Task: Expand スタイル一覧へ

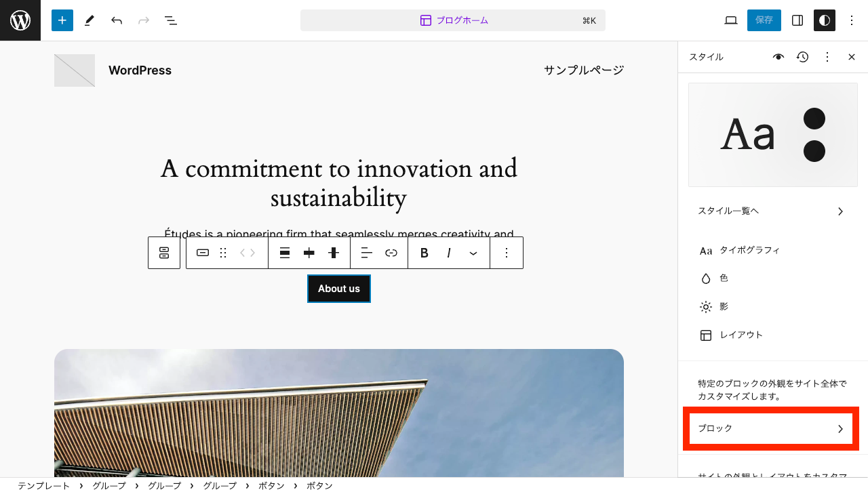Action: [773, 211]
